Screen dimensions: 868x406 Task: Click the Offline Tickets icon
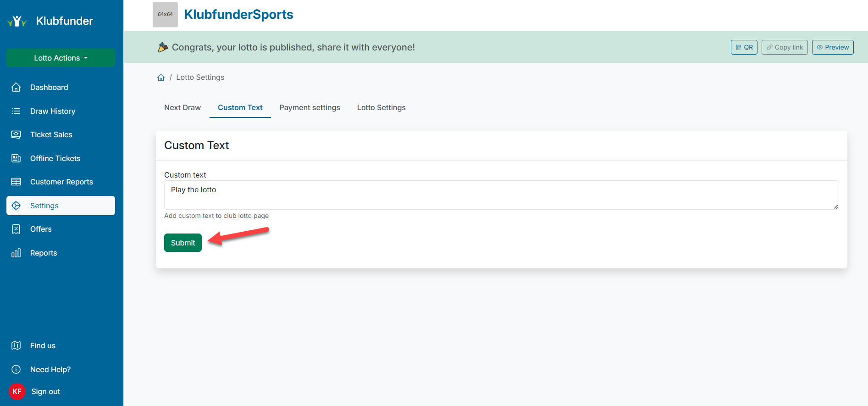pos(16,158)
